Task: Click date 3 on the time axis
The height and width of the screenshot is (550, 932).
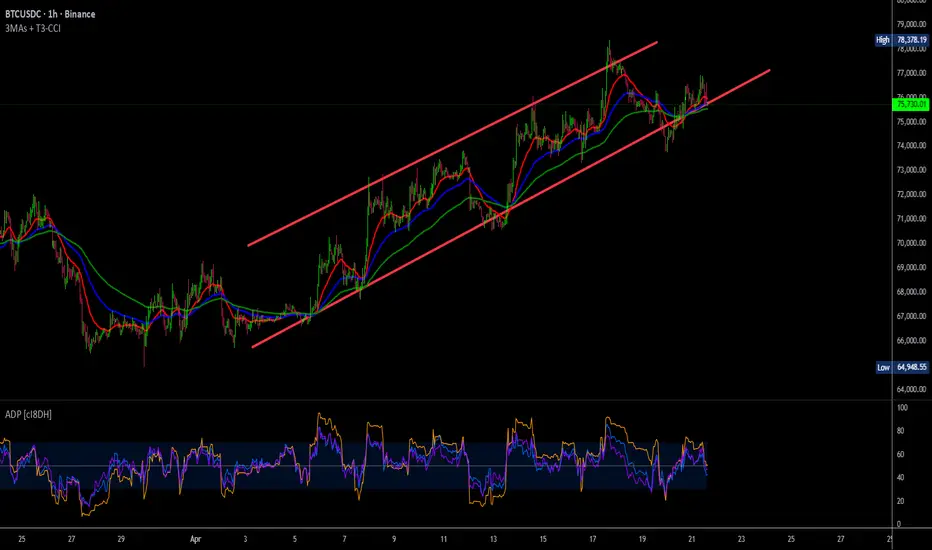Action: tap(245, 539)
